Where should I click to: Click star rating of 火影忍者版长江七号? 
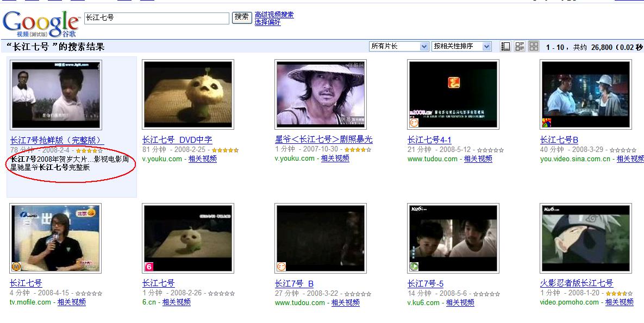pos(619,294)
